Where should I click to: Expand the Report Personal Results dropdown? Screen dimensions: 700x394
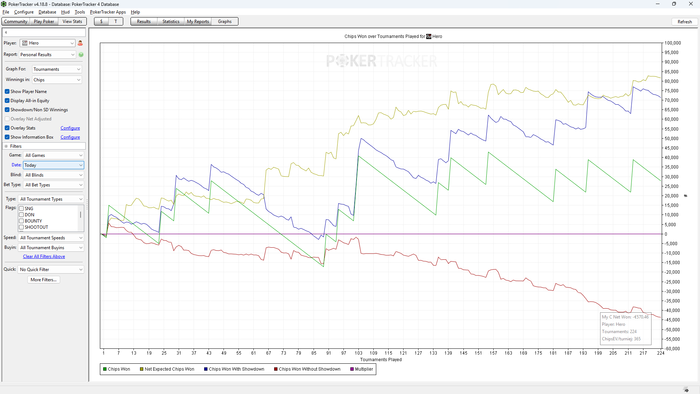pyautogui.click(x=47, y=54)
